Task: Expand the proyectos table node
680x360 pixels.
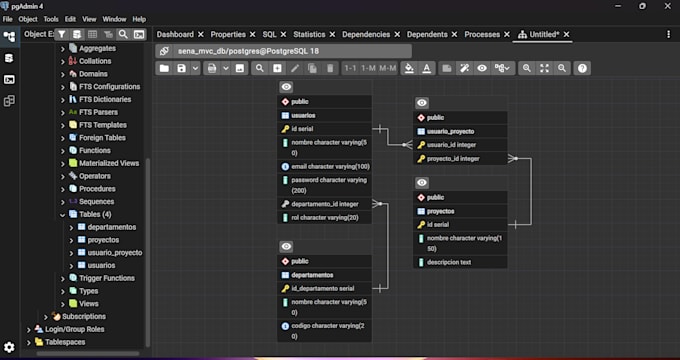Action: pos(72,240)
